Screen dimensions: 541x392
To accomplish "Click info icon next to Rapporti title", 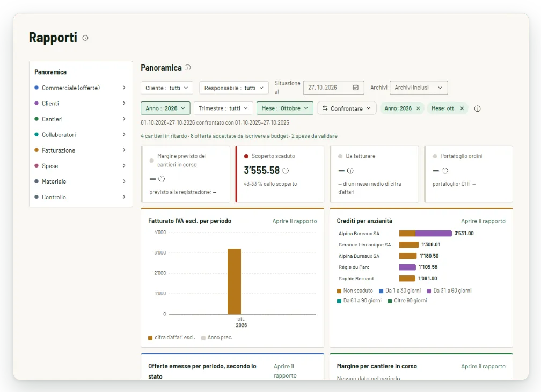I will click(85, 38).
